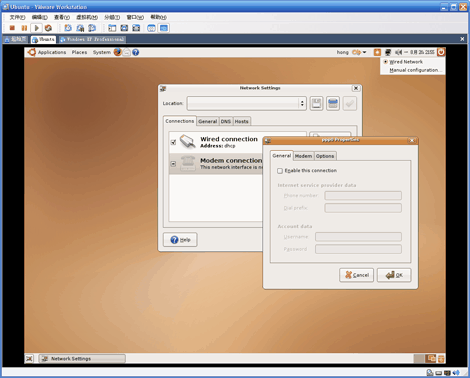The width and height of the screenshot is (470, 378).
Task: Click the network monitor icon in top panel
Action: click(388, 52)
